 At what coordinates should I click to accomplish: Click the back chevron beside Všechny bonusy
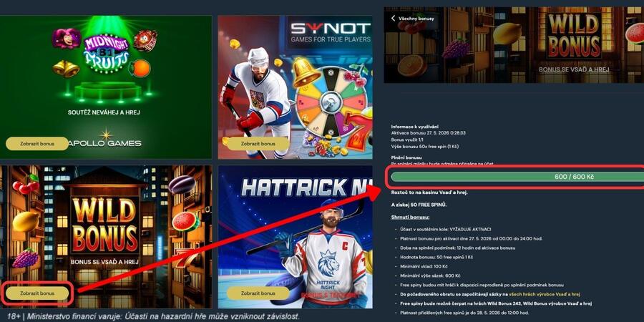(x=393, y=19)
